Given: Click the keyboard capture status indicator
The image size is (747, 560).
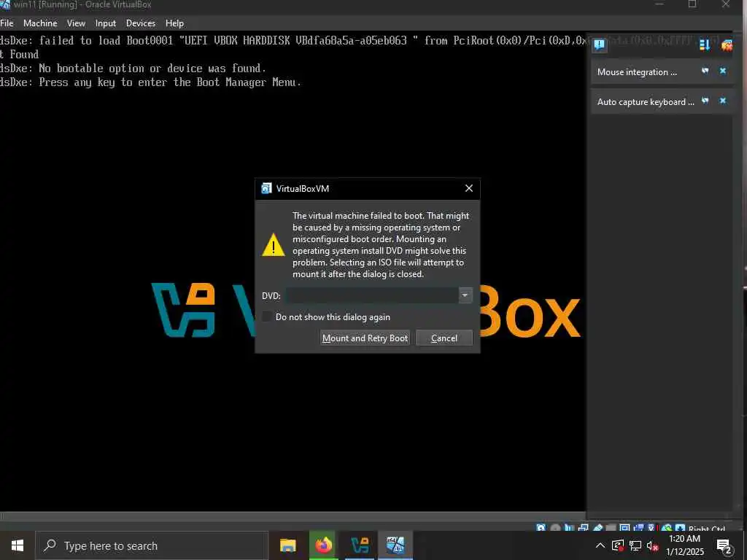Looking at the screenshot, I should pos(681,528).
